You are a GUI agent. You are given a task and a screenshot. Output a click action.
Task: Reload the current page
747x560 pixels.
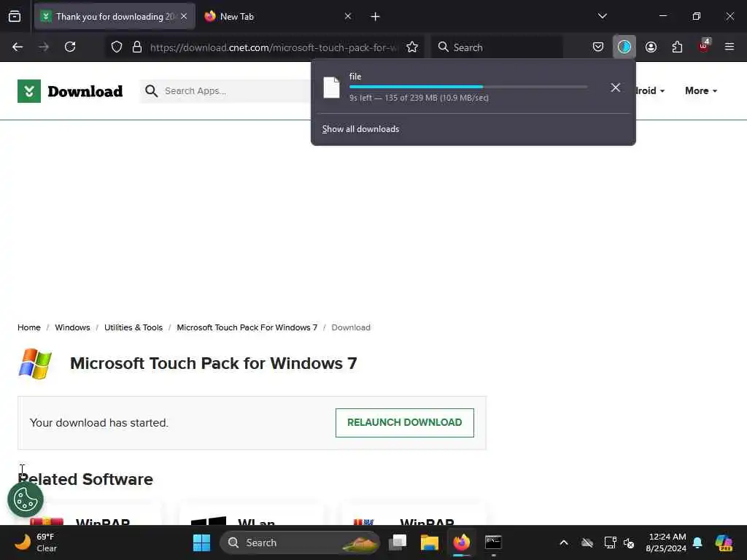coord(70,47)
